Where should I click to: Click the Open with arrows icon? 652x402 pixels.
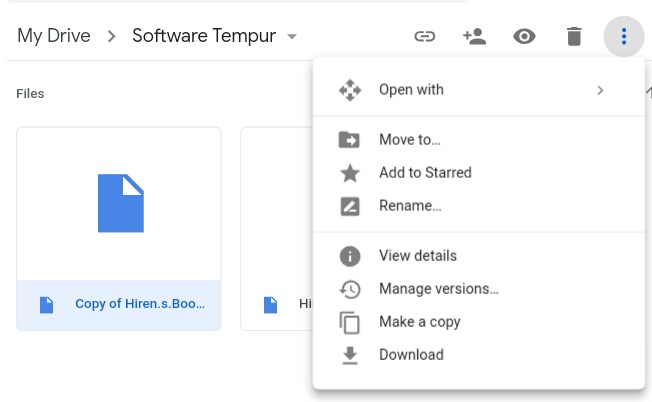[350, 90]
